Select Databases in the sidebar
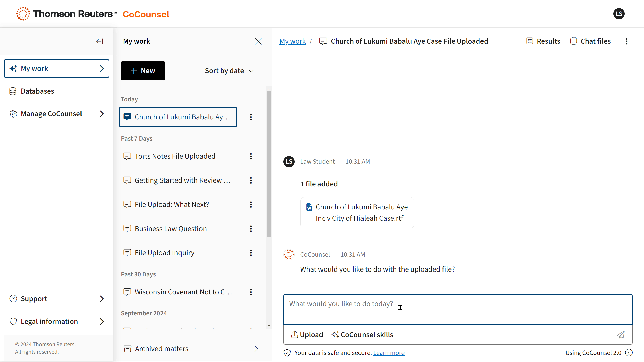Screen dimensions: 644x362 (37, 91)
